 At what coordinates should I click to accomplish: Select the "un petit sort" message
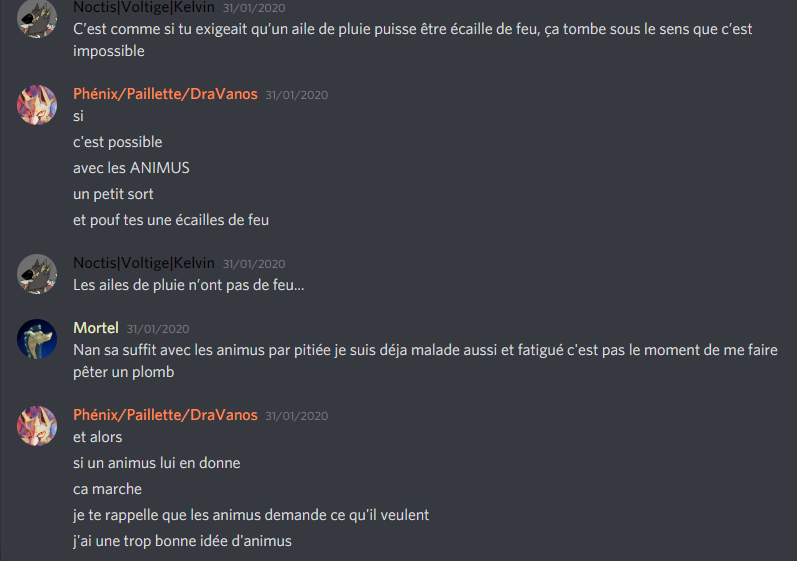click(x=113, y=194)
